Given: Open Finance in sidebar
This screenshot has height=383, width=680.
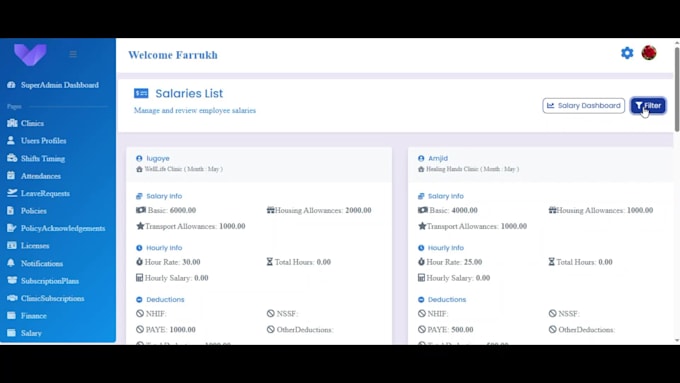Looking at the screenshot, I should 33,316.
